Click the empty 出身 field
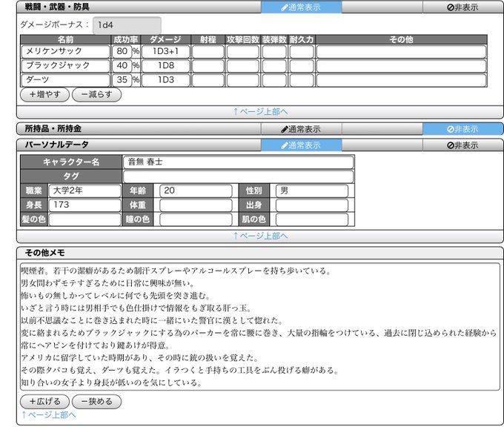The width and height of the screenshot is (504, 427). point(312,205)
